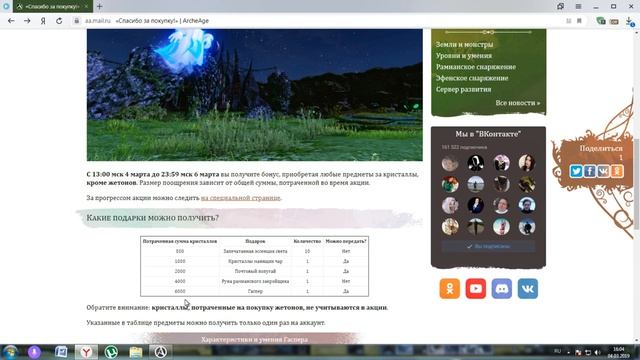
Task: Click the 'Гаспер' gift cell in the table
Action: [255, 291]
